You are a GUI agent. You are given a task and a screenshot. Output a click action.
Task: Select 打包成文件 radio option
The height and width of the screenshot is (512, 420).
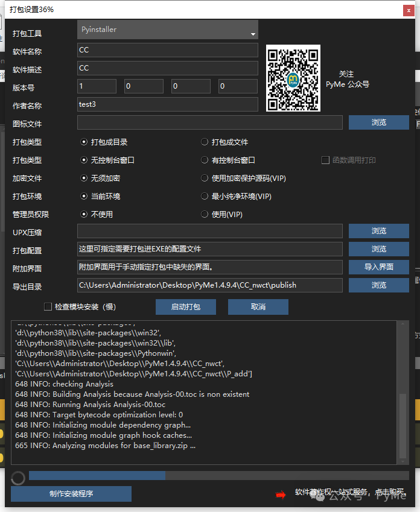click(205, 142)
